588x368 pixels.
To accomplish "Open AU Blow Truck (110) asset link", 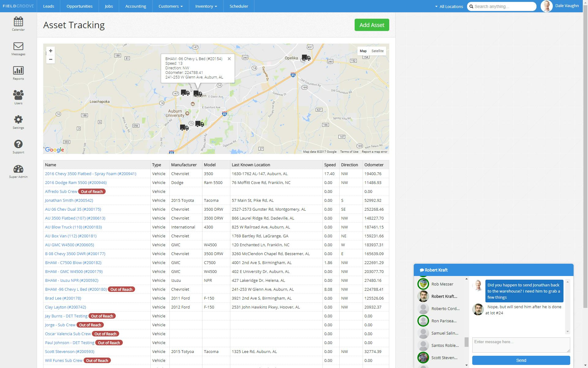I will pyautogui.click(x=73, y=227).
